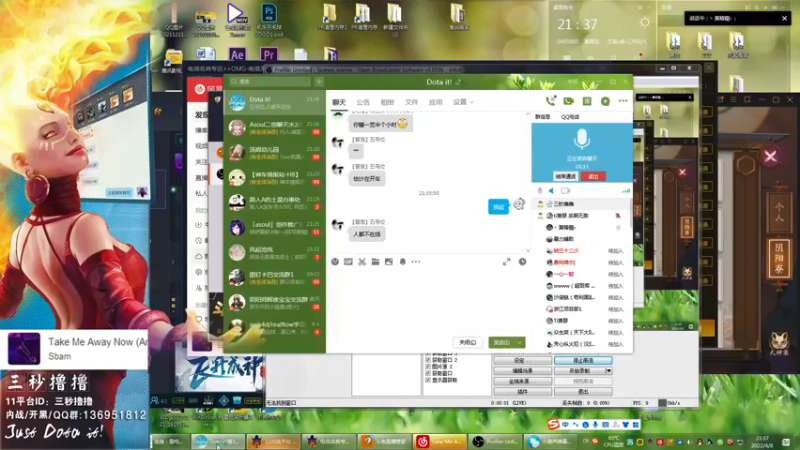Switch to the 文件 tab

(x=411, y=102)
